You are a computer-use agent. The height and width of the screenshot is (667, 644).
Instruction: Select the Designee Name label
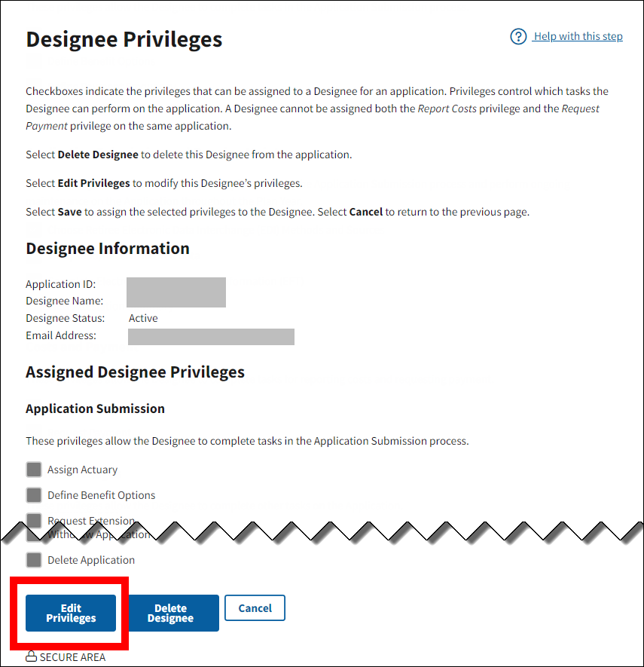[x=65, y=301]
